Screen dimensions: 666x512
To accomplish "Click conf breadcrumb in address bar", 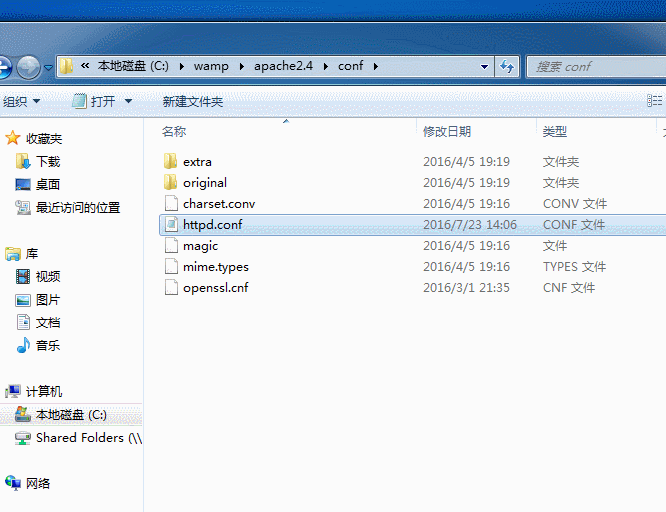I will [350, 66].
